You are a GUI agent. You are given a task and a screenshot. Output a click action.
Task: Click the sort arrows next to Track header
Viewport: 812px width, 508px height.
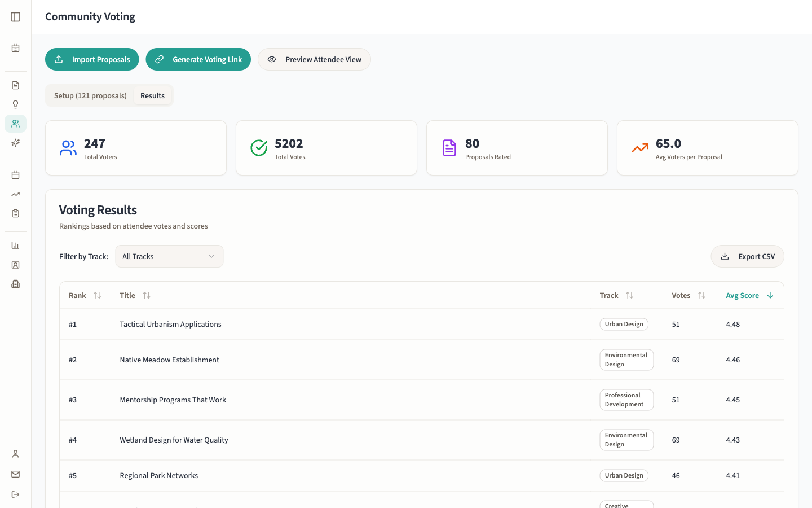point(629,295)
